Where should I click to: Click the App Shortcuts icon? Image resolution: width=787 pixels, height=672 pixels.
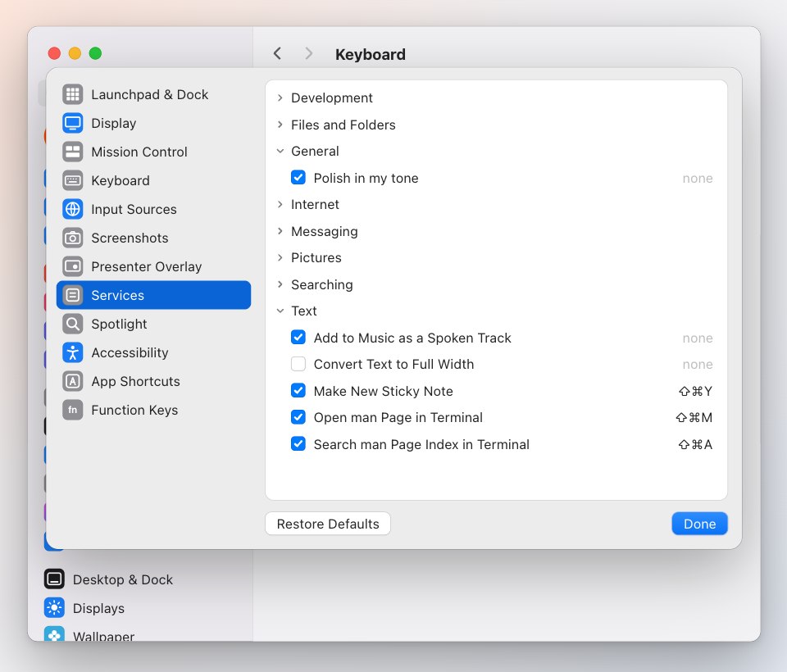73,381
